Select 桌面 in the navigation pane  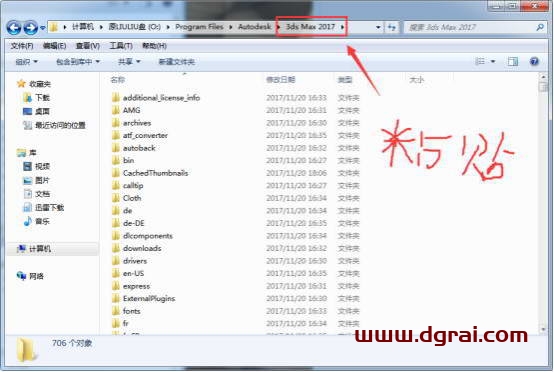42,112
